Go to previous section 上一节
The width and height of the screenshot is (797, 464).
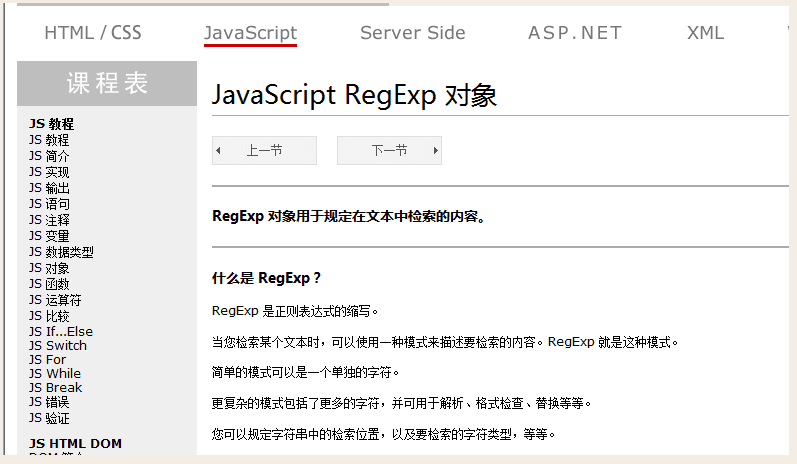(264, 151)
